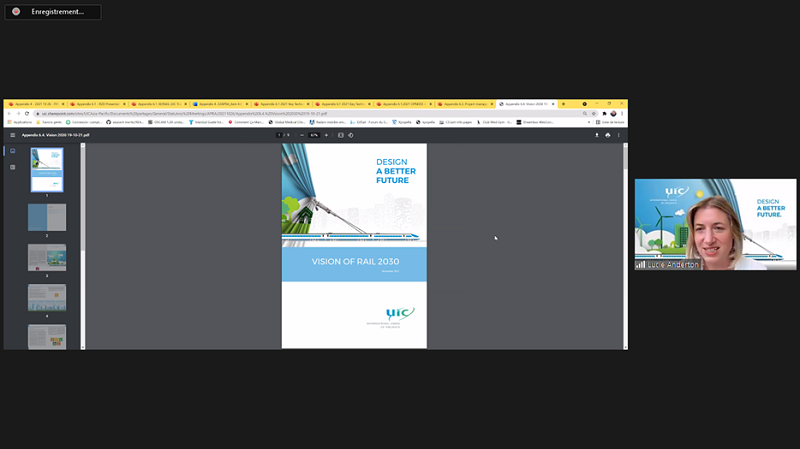Open the PDF viewer more options menu
This screenshot has height=449, width=800.
(x=619, y=135)
